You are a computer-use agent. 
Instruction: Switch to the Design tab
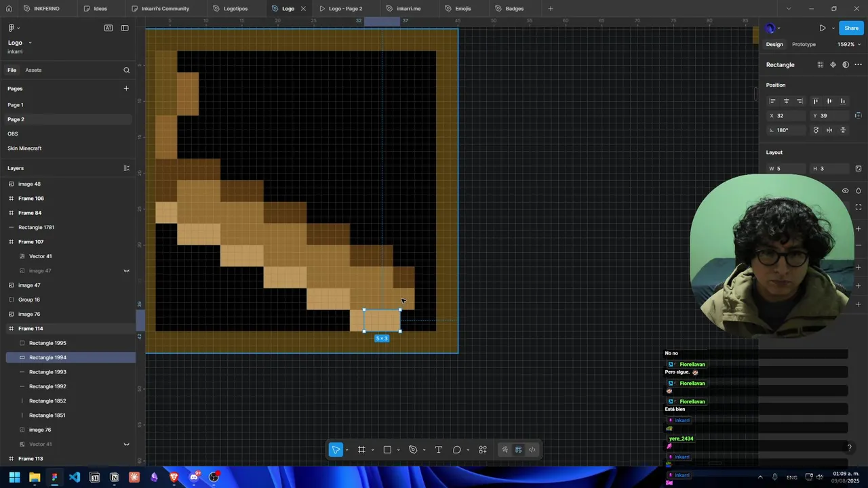pos(774,44)
